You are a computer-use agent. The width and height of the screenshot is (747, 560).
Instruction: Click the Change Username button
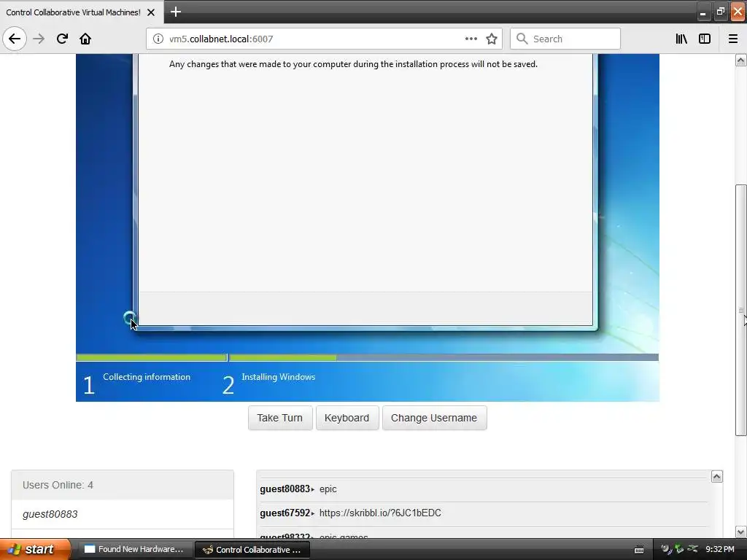pyautogui.click(x=434, y=418)
